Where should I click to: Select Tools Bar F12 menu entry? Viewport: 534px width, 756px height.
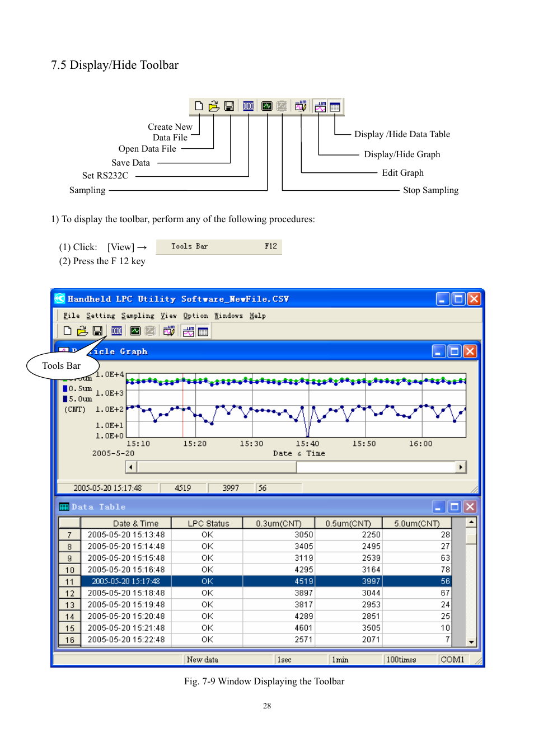click(219, 247)
